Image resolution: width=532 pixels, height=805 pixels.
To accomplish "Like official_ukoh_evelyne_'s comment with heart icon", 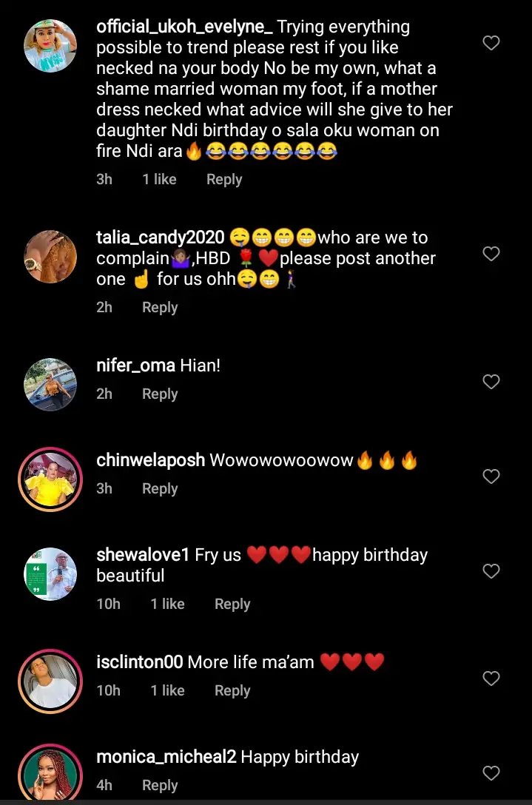I will click(491, 44).
